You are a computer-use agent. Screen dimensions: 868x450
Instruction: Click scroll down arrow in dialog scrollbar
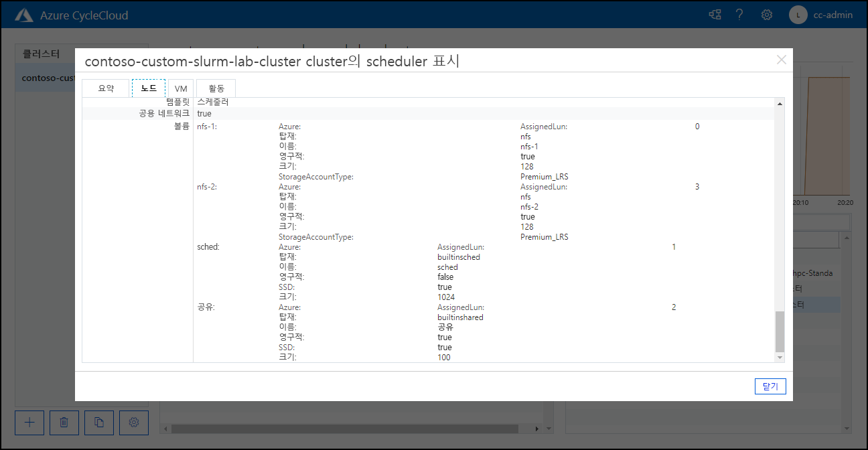[x=780, y=358]
